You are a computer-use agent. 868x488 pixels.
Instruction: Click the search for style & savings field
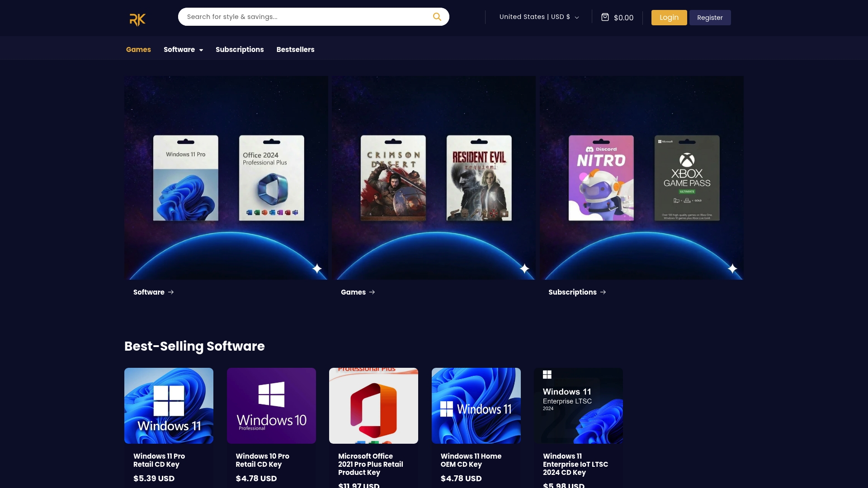303,17
